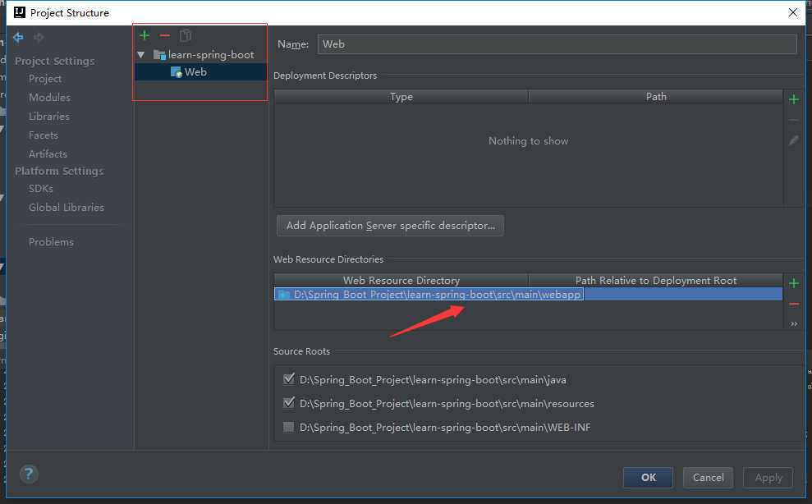812x504 pixels.
Task: Open Global Libraries settings
Action: click(67, 207)
